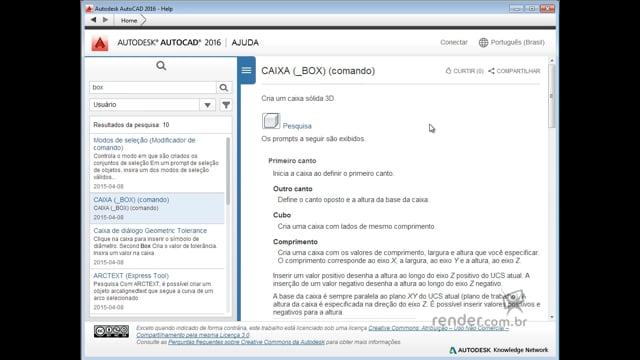Viewport: 640px width, 360px height.
Task: Go back using the left arrow
Action: click(x=93, y=20)
